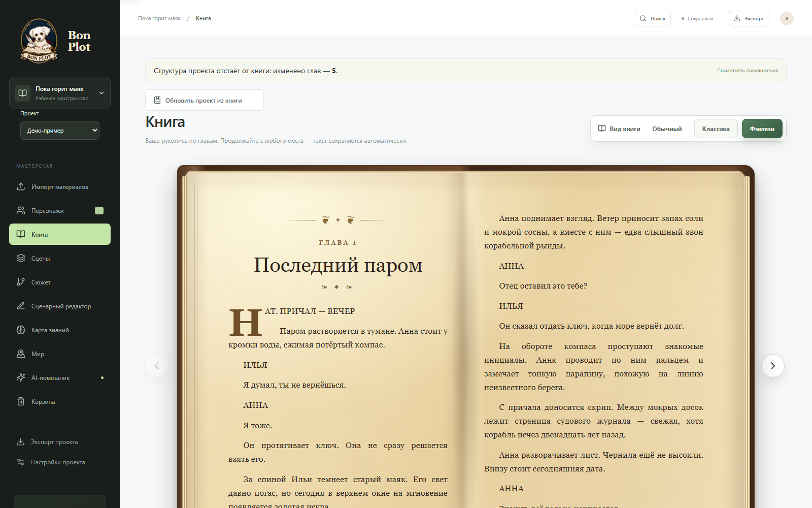Screen dimensions: 812x508
Task: Switch book view to Фэнтези
Action: click(762, 129)
